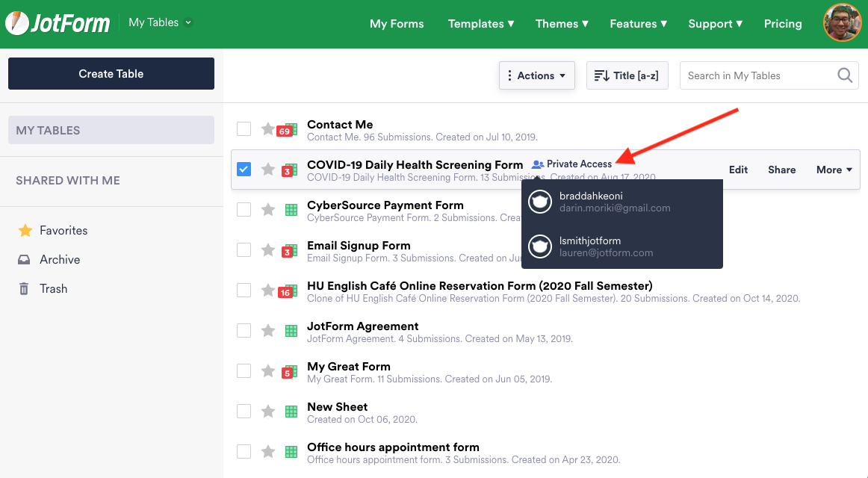Click JotForm Agreement table icon
Viewport: 868px width, 478px height.
[x=291, y=332]
